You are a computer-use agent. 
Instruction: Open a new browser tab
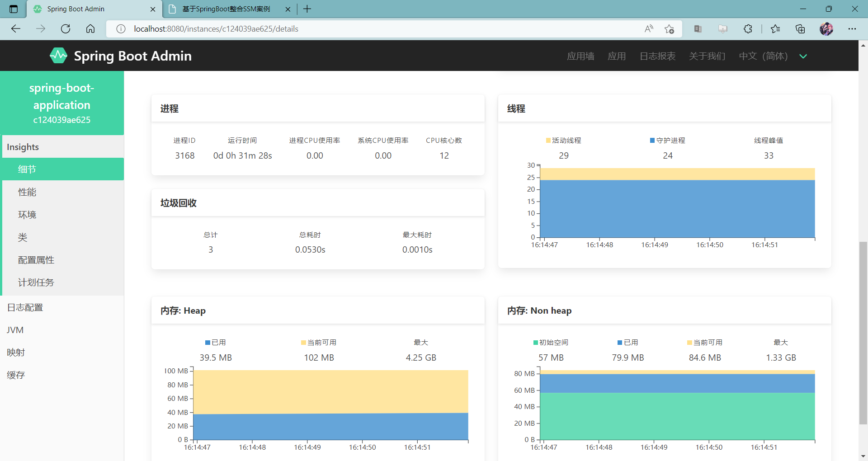point(307,9)
